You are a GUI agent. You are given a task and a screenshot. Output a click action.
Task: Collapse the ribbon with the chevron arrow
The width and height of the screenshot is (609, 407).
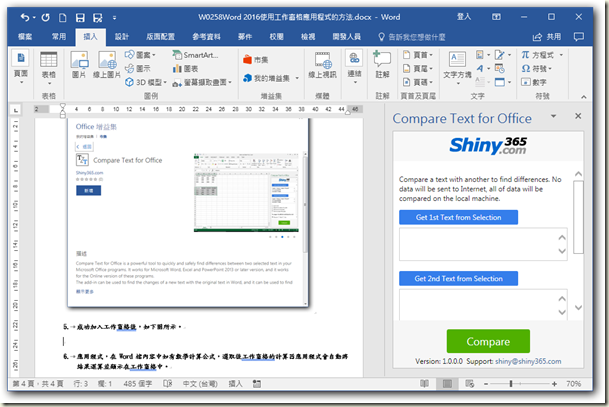click(x=584, y=97)
